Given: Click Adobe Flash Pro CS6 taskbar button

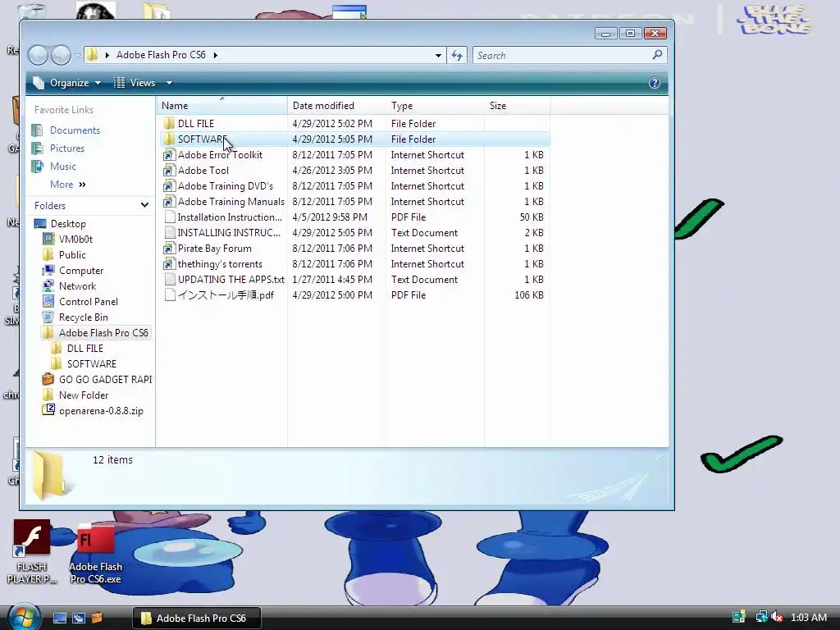Looking at the screenshot, I should [x=196, y=619].
